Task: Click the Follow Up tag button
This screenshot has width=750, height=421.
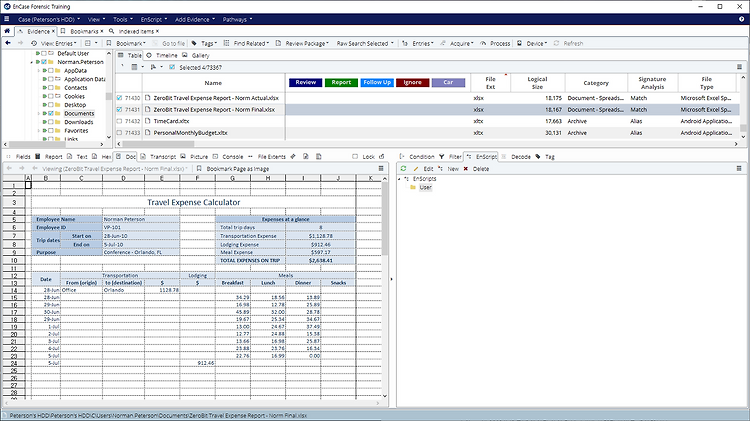Action: click(377, 82)
